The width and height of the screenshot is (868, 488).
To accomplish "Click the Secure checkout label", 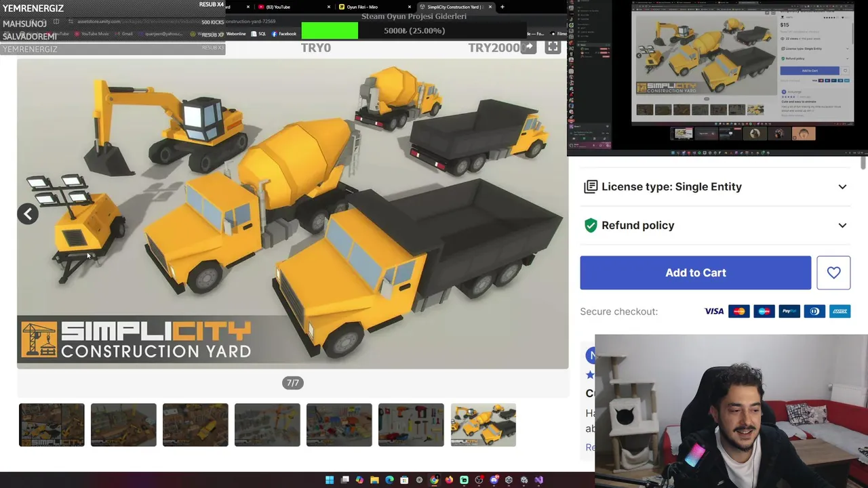I will click(618, 311).
